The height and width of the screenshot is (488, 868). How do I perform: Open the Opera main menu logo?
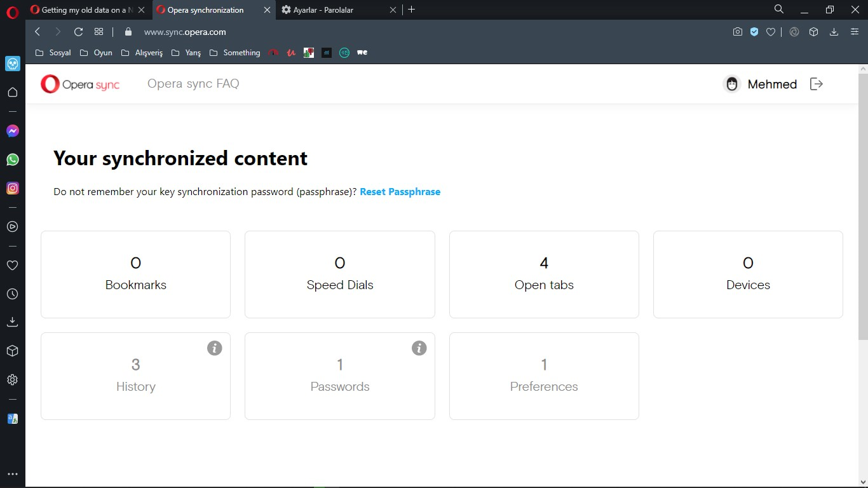coord(13,11)
